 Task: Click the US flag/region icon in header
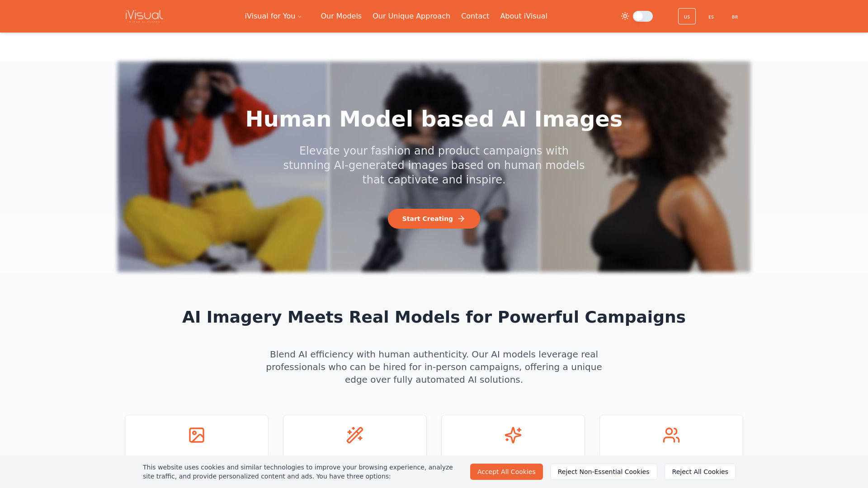[x=687, y=16]
